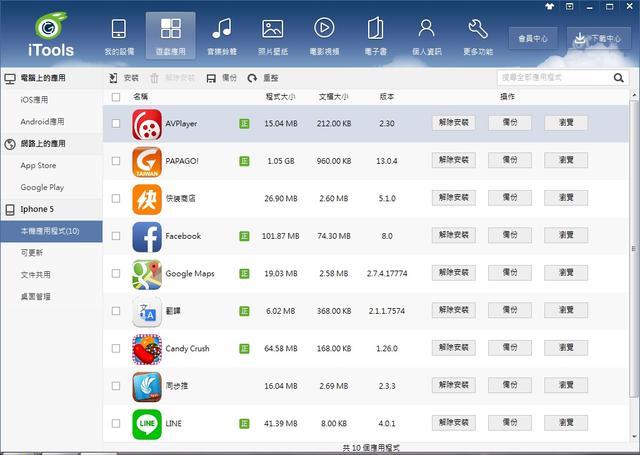Click the AVPlayer app icon
Screen dimensions: 640x455
tap(147, 124)
